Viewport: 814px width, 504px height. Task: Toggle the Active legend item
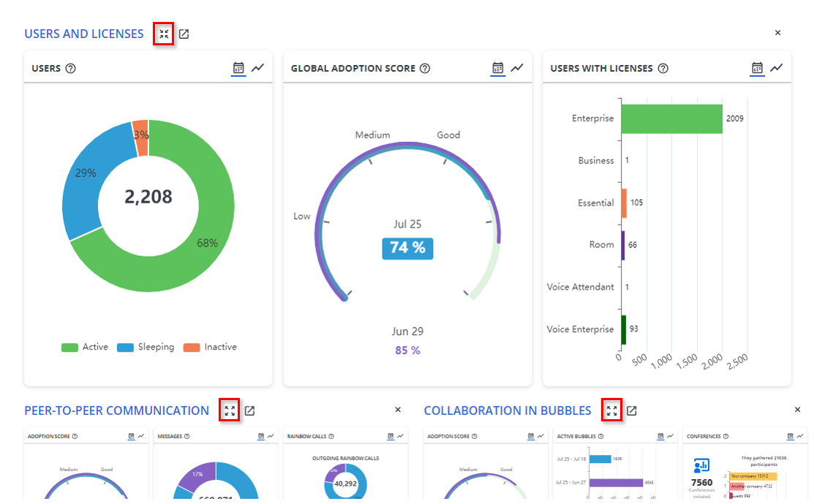pyautogui.click(x=85, y=347)
